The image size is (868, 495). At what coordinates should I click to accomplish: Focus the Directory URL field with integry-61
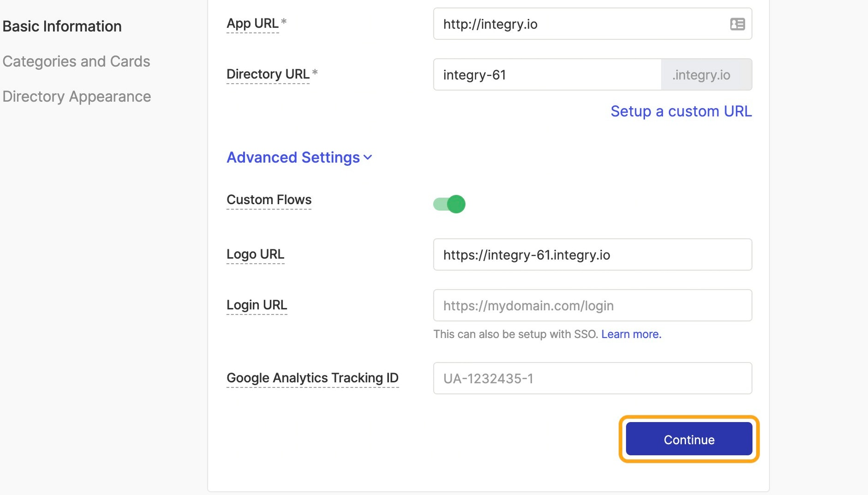(547, 74)
